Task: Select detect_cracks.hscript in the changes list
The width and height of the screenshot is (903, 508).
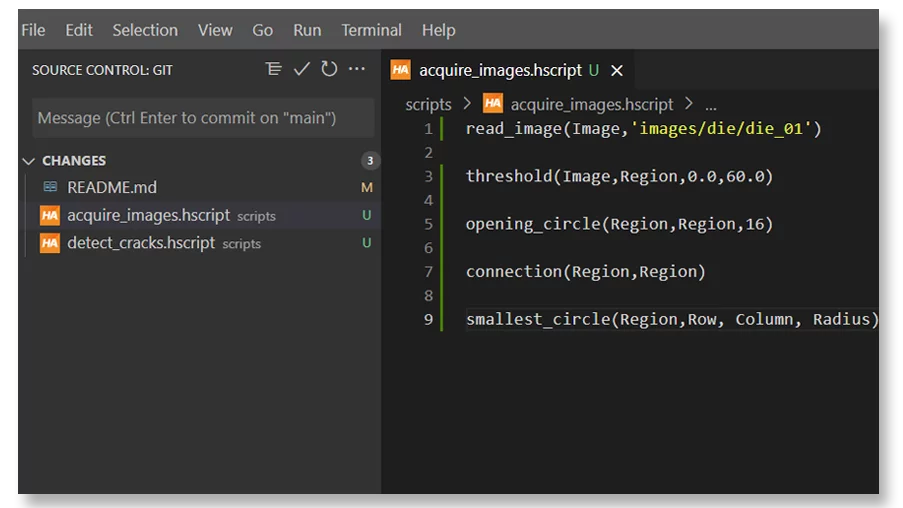Action: (141, 243)
